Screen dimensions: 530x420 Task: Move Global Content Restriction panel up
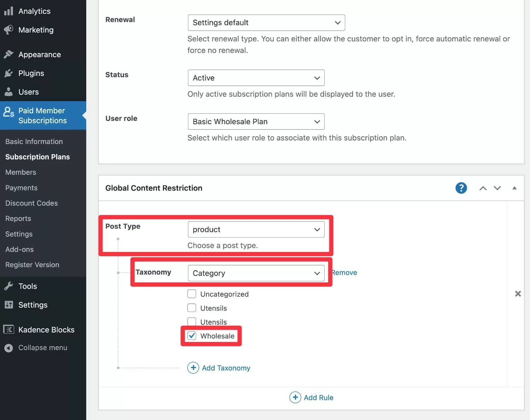tap(483, 188)
